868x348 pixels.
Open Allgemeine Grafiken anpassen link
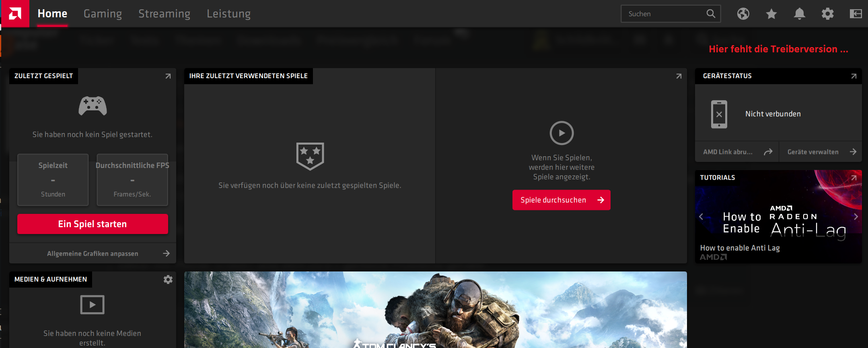click(93, 253)
